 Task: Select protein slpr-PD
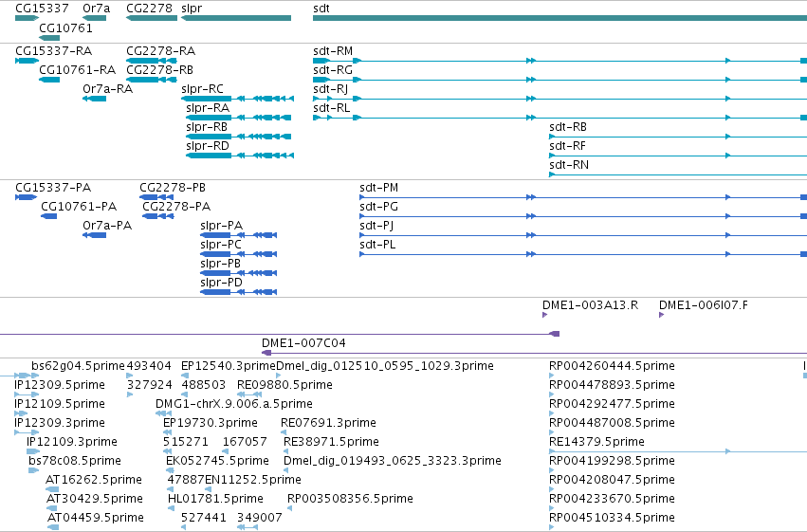(x=221, y=283)
